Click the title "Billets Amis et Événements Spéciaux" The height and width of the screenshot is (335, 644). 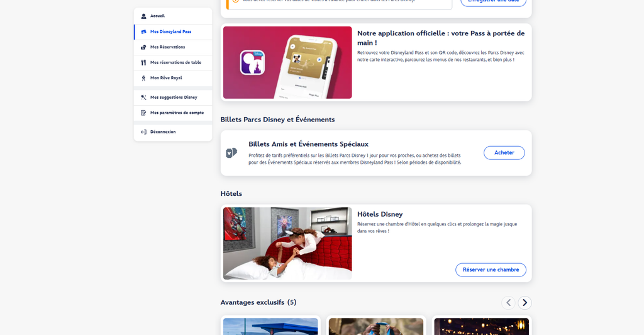point(308,144)
